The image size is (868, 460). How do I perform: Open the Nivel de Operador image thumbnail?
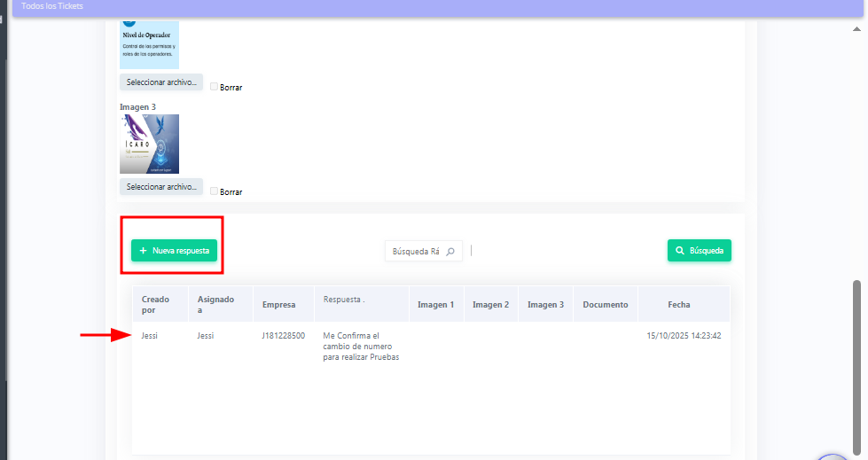149,45
